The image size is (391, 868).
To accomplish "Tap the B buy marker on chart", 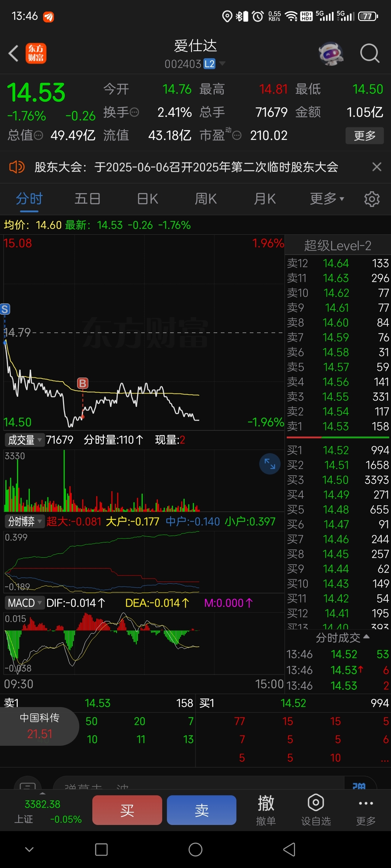I will click(83, 383).
